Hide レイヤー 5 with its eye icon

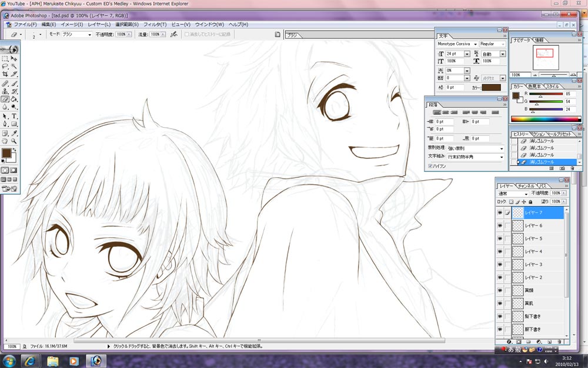(500, 239)
